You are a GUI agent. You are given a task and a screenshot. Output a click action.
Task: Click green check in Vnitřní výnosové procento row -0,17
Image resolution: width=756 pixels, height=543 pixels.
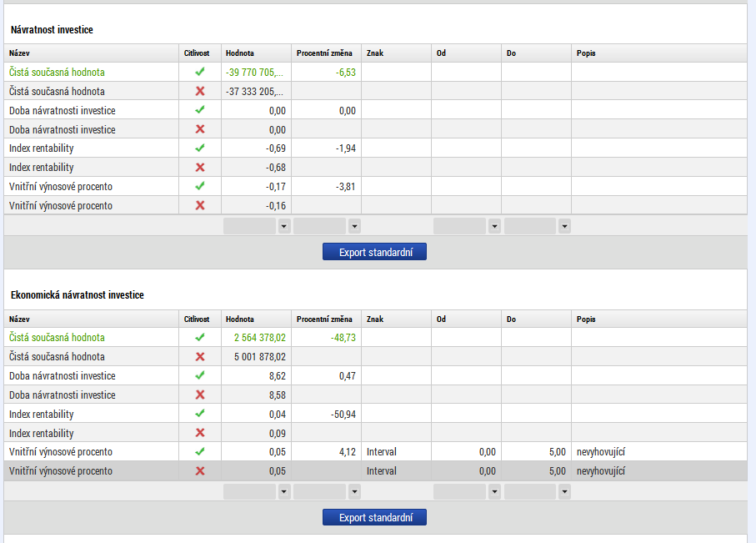click(x=199, y=186)
